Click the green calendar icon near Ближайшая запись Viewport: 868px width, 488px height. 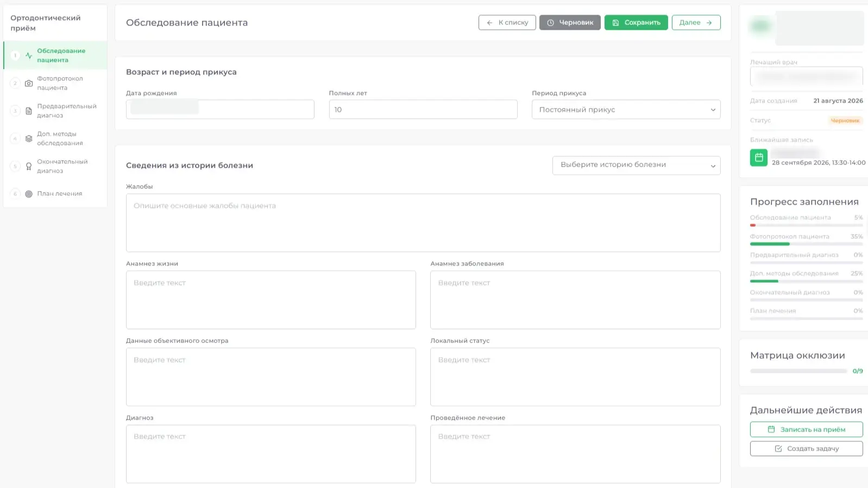759,157
